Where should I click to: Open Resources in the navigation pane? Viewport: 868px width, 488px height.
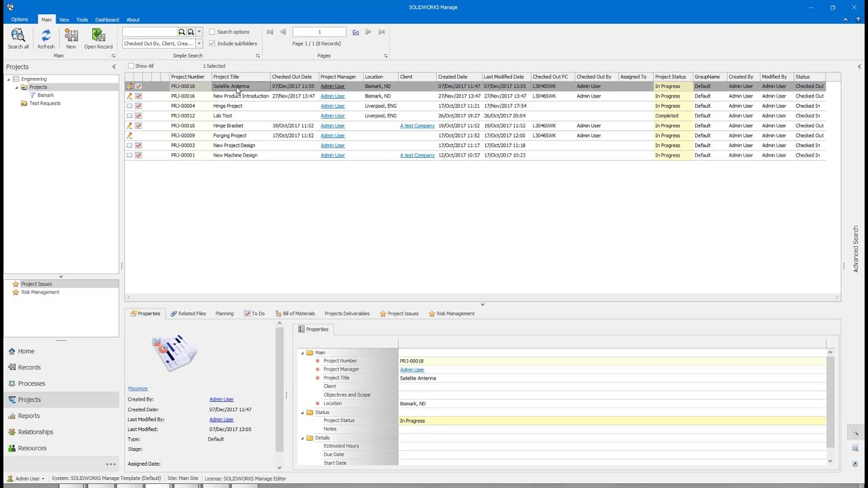(x=32, y=448)
